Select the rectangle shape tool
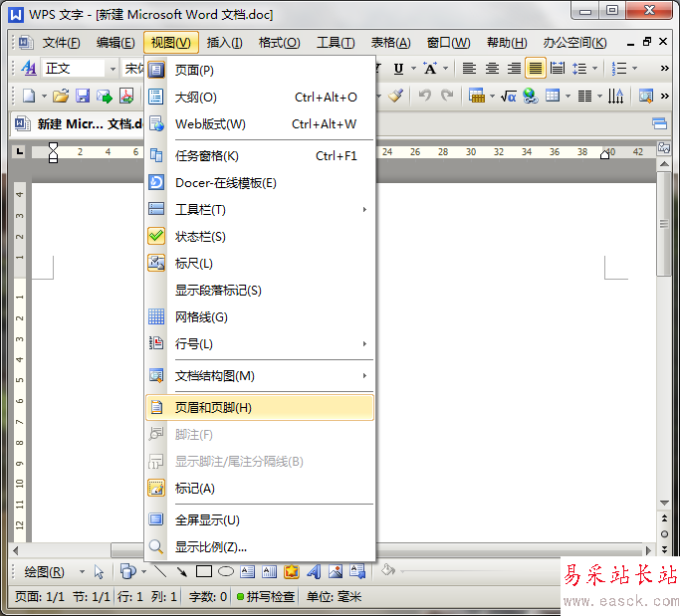This screenshot has height=616, width=680. coord(204,571)
